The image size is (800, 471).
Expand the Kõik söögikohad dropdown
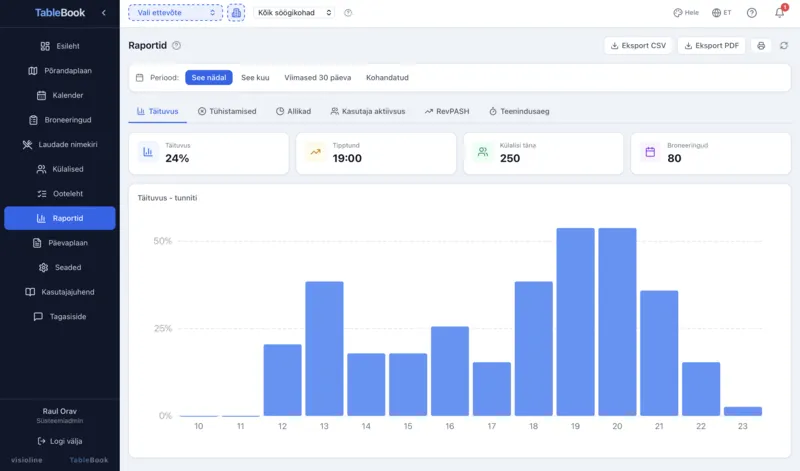295,13
